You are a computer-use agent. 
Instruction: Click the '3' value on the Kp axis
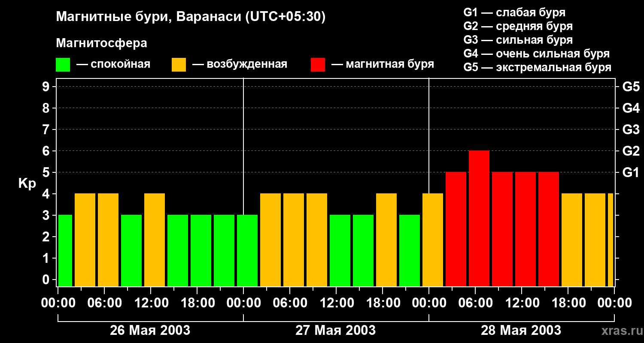tap(46, 215)
